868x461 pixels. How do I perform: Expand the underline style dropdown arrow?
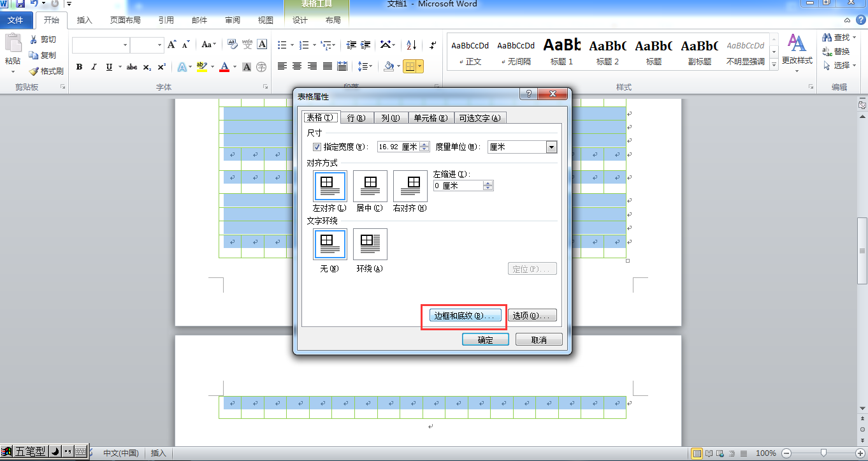(x=119, y=66)
